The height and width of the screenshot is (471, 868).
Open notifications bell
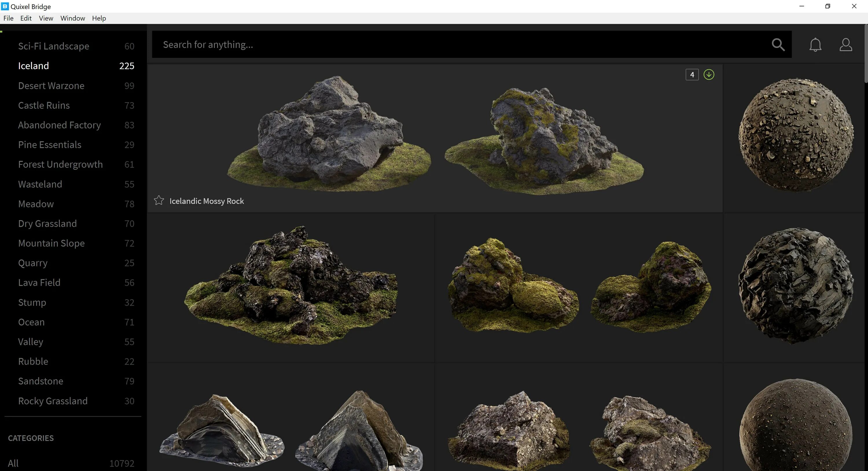pos(815,45)
